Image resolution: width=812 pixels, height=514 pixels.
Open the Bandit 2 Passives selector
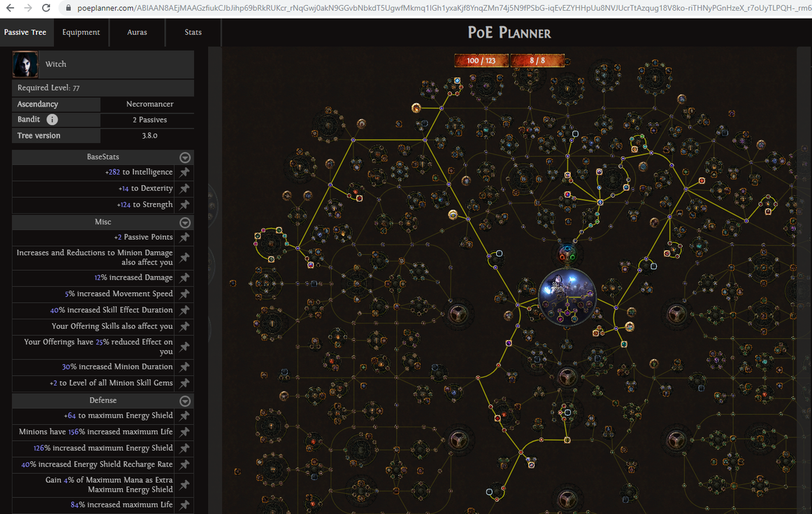coord(148,120)
